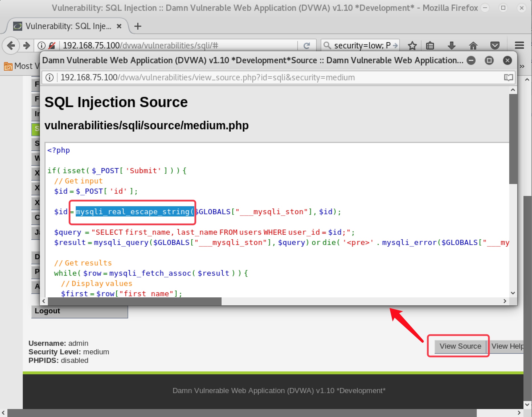Click the insecure connection warning icon

coord(52,46)
